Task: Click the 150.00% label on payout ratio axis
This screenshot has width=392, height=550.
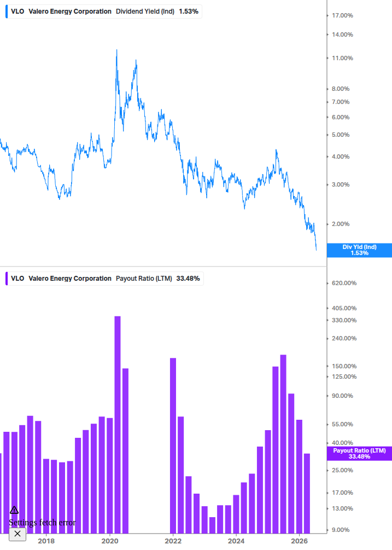Action: click(x=344, y=366)
